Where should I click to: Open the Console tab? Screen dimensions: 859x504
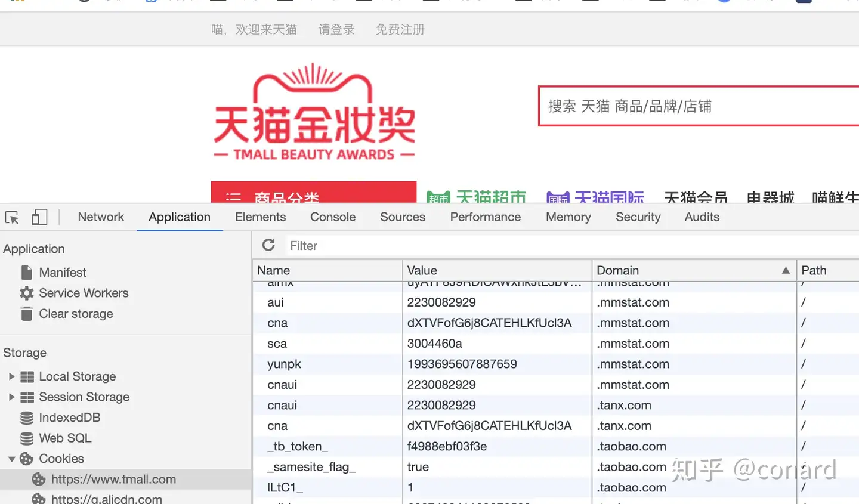coord(333,217)
